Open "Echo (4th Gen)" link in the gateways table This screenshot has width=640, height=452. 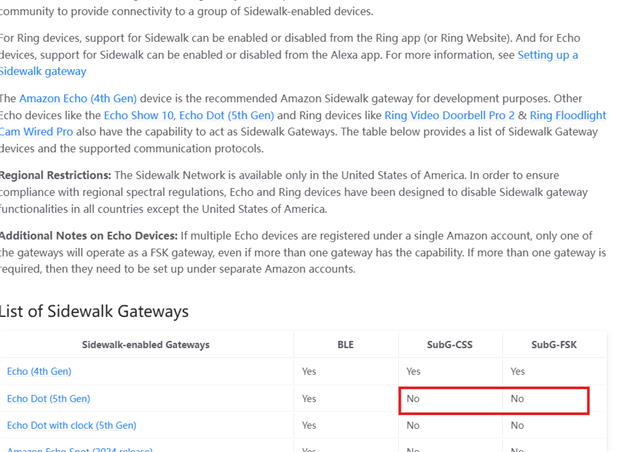point(39,371)
